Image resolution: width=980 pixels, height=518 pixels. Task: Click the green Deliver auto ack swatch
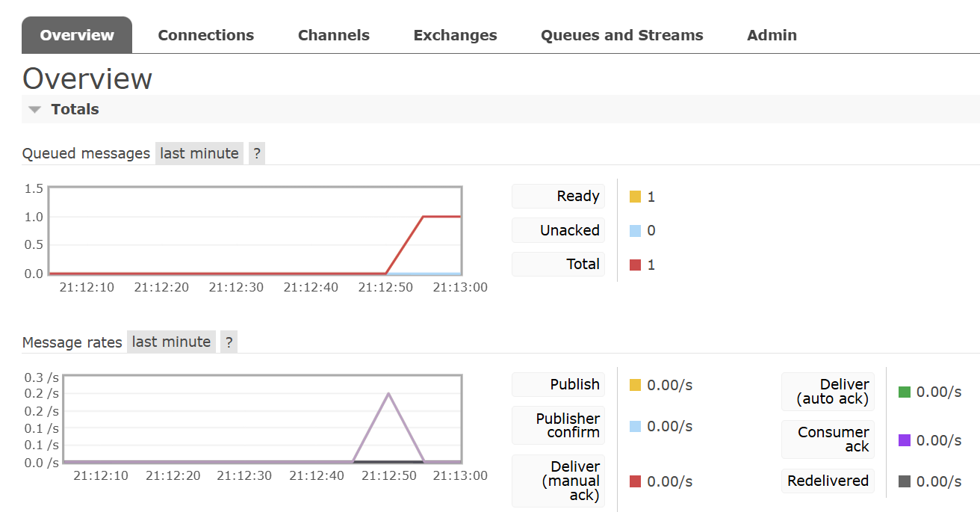pyautogui.click(x=905, y=392)
